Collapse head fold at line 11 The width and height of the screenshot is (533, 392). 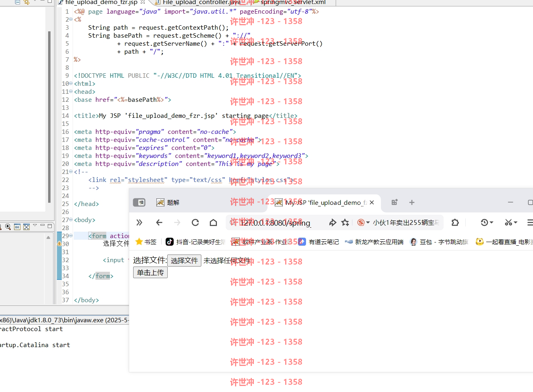pyautogui.click(x=71, y=91)
